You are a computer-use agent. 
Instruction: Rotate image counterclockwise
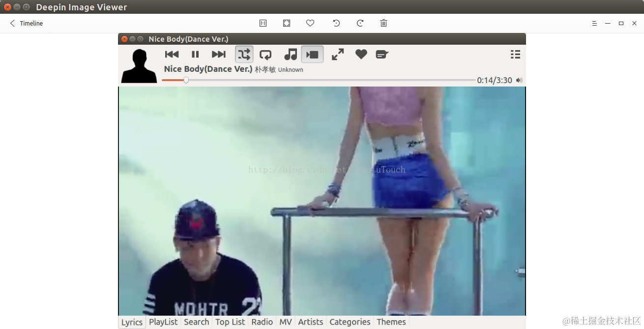click(x=336, y=23)
